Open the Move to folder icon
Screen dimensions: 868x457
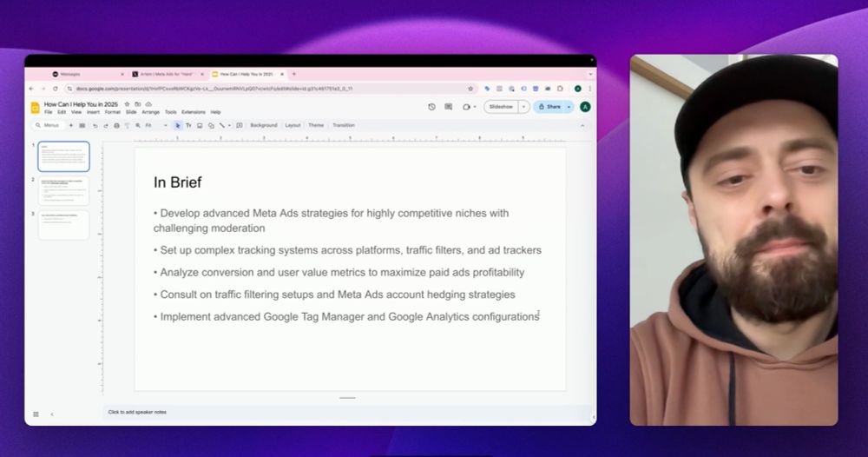point(138,104)
